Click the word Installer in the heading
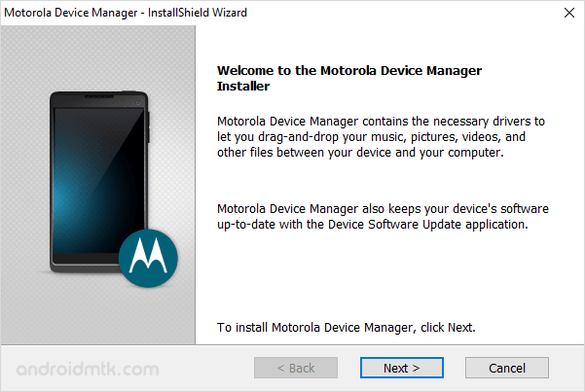The height and width of the screenshot is (392, 585). (243, 87)
